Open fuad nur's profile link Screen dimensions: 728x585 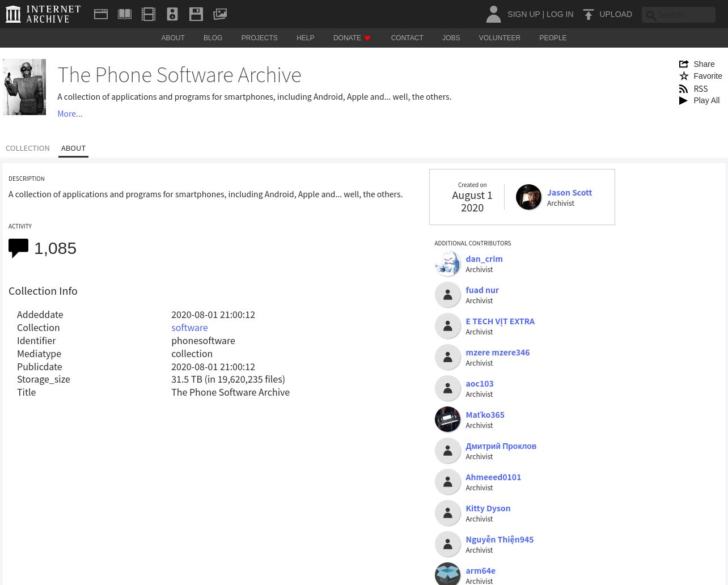pyautogui.click(x=482, y=290)
